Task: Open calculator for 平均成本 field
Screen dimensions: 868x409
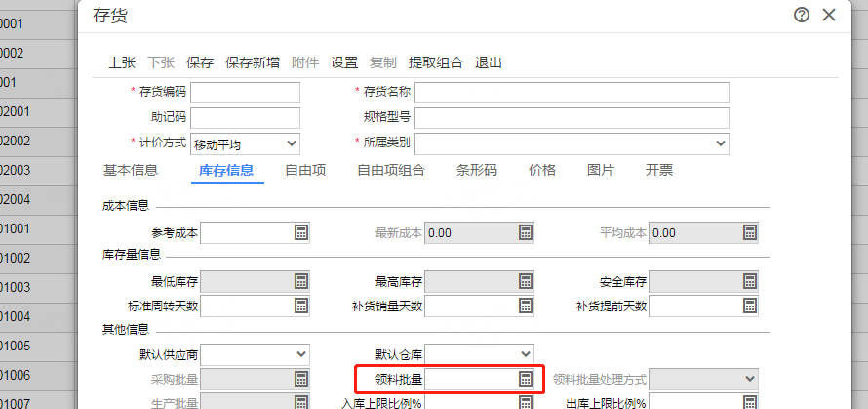Action: click(x=750, y=232)
